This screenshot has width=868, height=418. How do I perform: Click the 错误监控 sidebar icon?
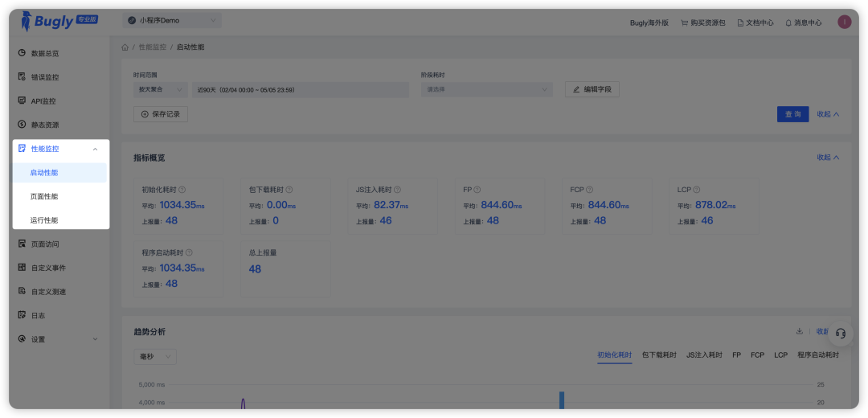(x=23, y=76)
